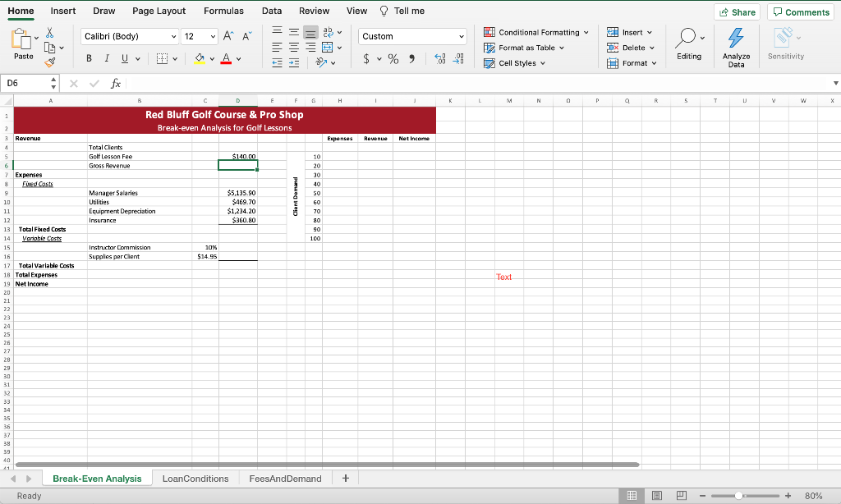Viewport: 841px width, 504px height.
Task: Switch to the Formulas ribbon tab
Action: coord(223,11)
